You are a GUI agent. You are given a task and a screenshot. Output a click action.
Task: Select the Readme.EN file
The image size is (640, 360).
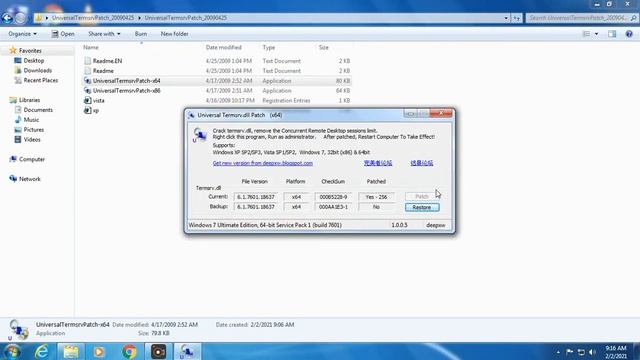coord(107,61)
